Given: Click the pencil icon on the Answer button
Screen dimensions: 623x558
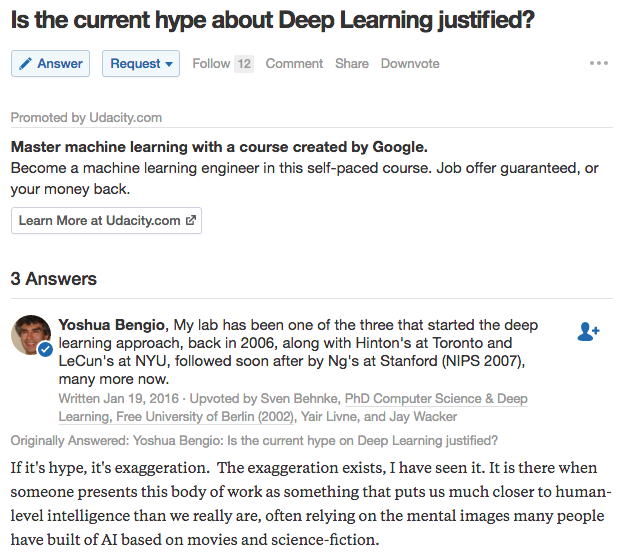Looking at the screenshot, I should 25,64.
